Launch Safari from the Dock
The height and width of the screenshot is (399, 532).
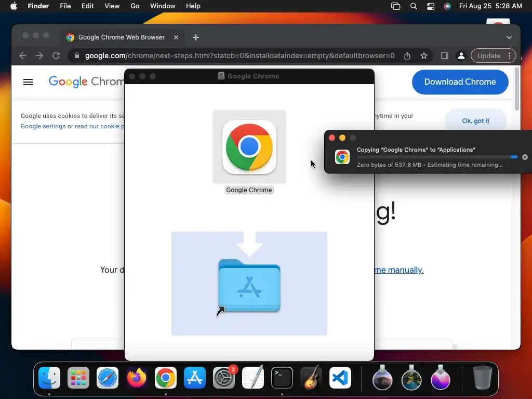click(x=108, y=378)
